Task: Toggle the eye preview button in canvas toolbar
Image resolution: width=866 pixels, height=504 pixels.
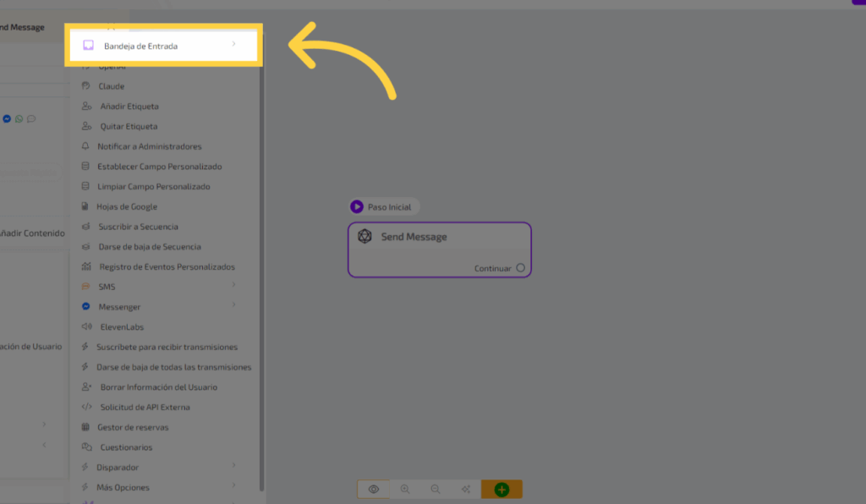Action: [x=374, y=489]
